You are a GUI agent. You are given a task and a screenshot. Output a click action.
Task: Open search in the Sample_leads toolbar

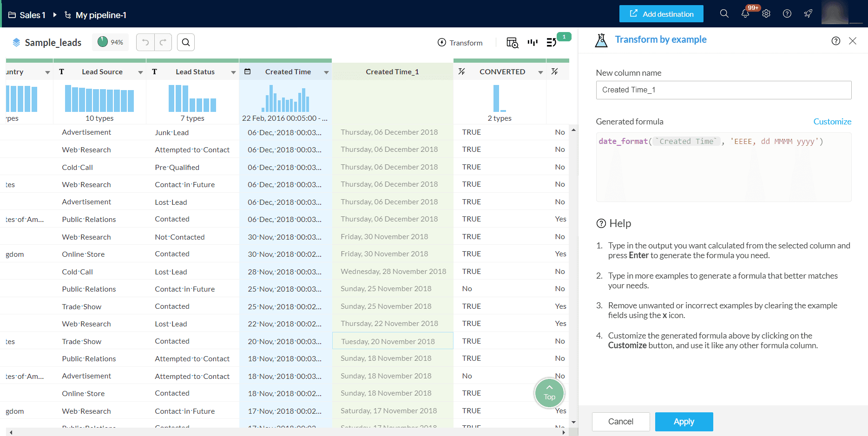click(186, 42)
